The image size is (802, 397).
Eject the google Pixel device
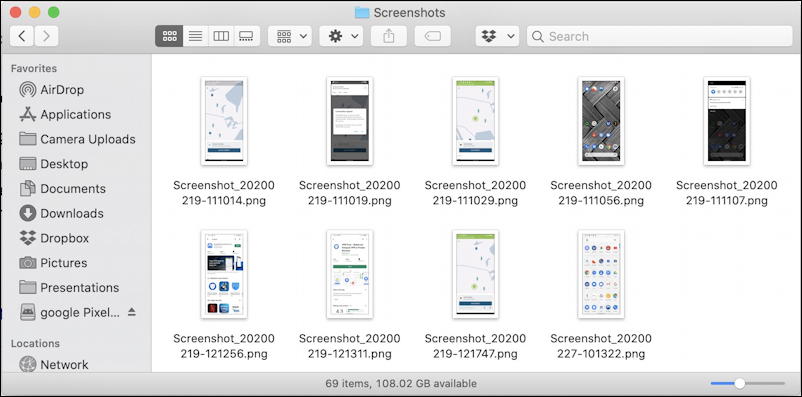[x=132, y=312]
